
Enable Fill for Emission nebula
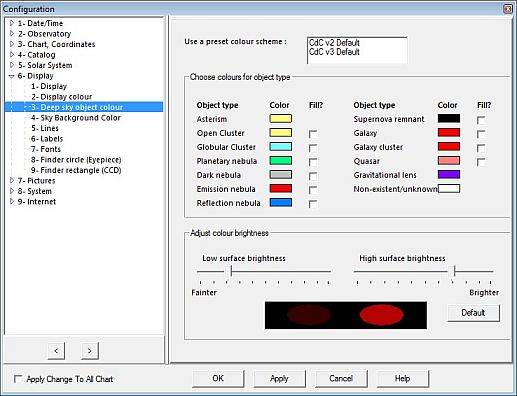coord(313,190)
